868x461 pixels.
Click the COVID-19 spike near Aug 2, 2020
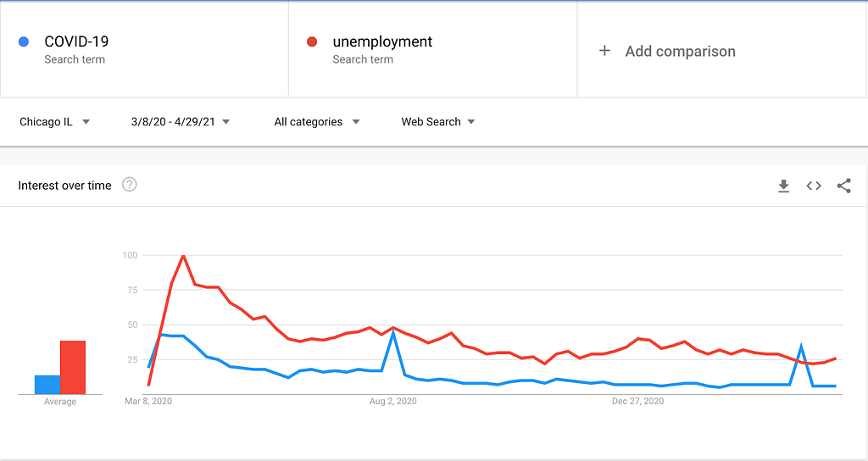(393, 332)
